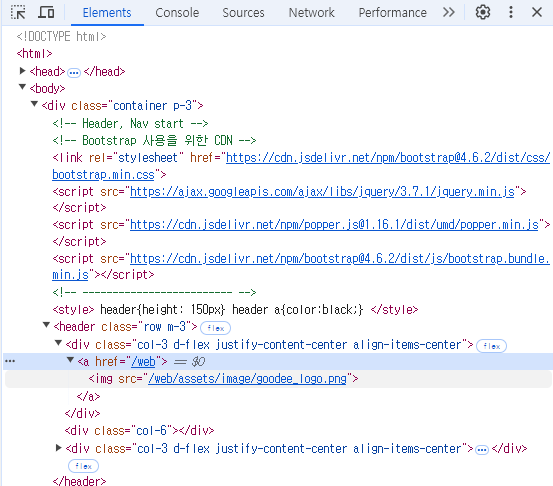Show more tabs with the double chevron
The width and height of the screenshot is (553, 486).
(x=449, y=13)
